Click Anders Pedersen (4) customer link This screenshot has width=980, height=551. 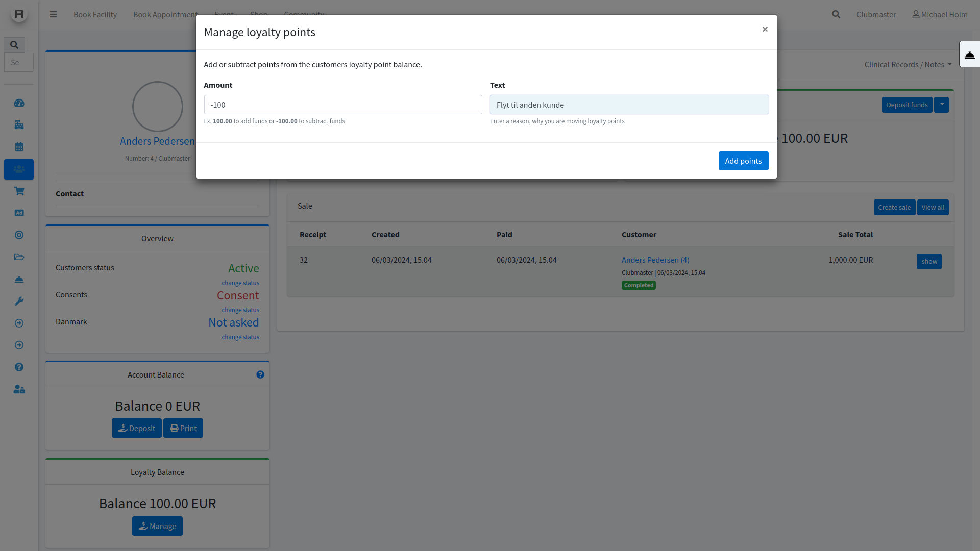tap(655, 260)
